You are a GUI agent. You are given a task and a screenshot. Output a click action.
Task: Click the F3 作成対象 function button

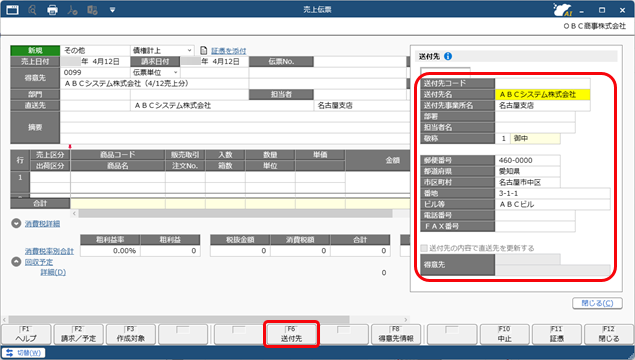coord(130,334)
